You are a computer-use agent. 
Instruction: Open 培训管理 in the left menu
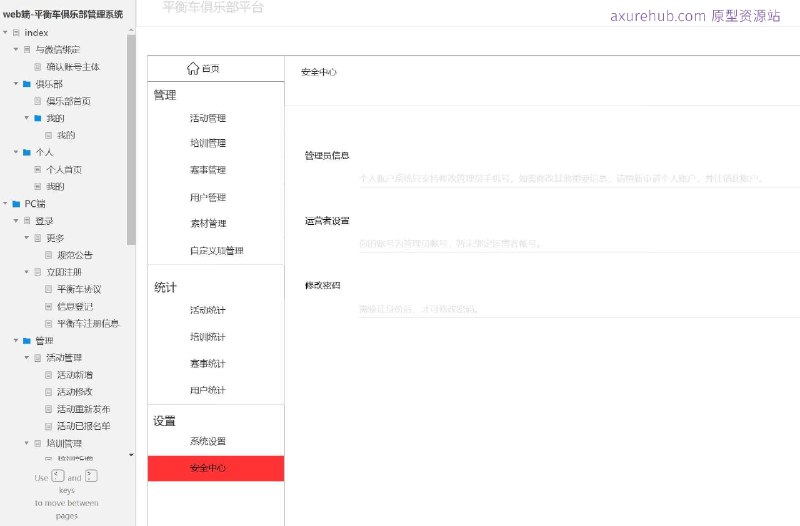click(208, 143)
